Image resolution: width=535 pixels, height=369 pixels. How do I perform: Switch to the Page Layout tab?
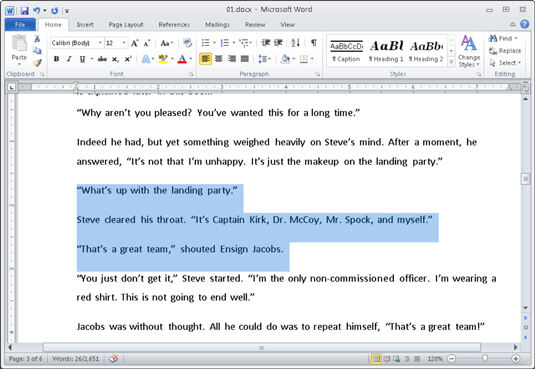[126, 25]
